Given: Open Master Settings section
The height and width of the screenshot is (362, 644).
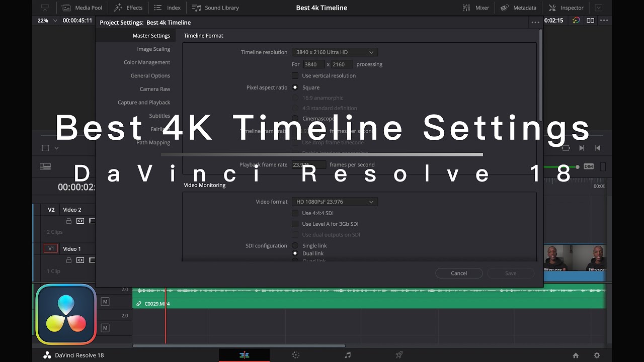Looking at the screenshot, I should [x=151, y=36].
